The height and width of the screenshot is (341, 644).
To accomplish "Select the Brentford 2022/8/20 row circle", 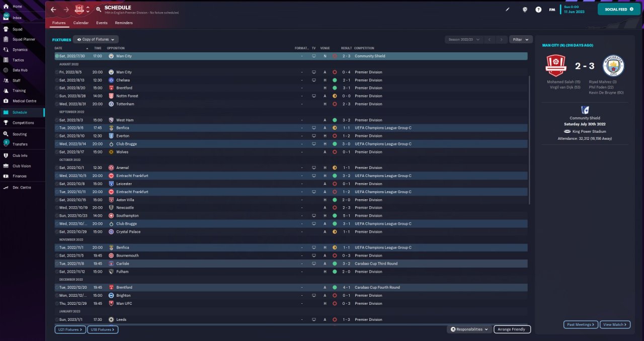I will click(57, 88).
